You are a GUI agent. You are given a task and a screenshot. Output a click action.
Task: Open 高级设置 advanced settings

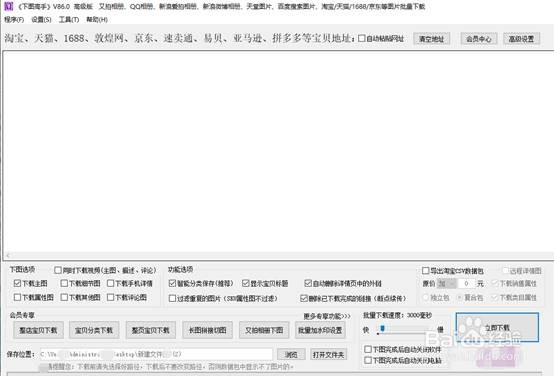[x=521, y=39]
